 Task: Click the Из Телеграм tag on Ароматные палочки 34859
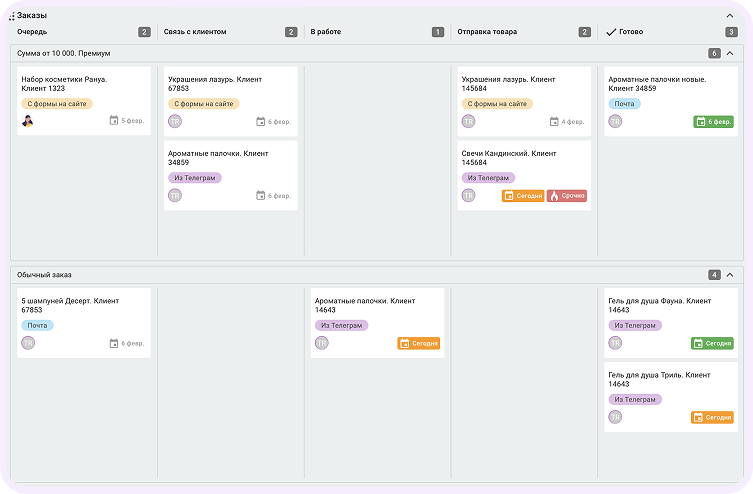[194, 177]
